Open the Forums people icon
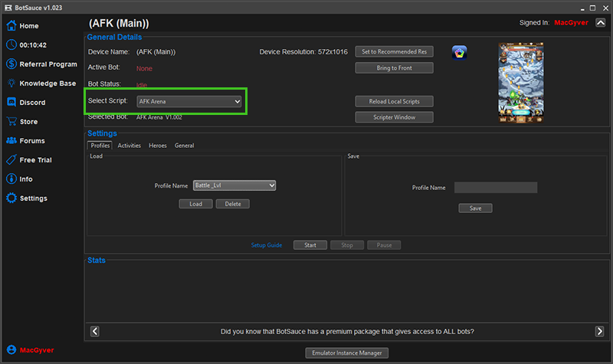The image size is (613, 364). click(x=11, y=141)
